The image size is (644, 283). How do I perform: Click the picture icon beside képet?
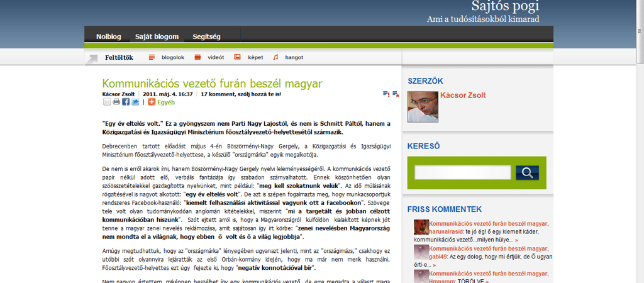click(x=237, y=57)
